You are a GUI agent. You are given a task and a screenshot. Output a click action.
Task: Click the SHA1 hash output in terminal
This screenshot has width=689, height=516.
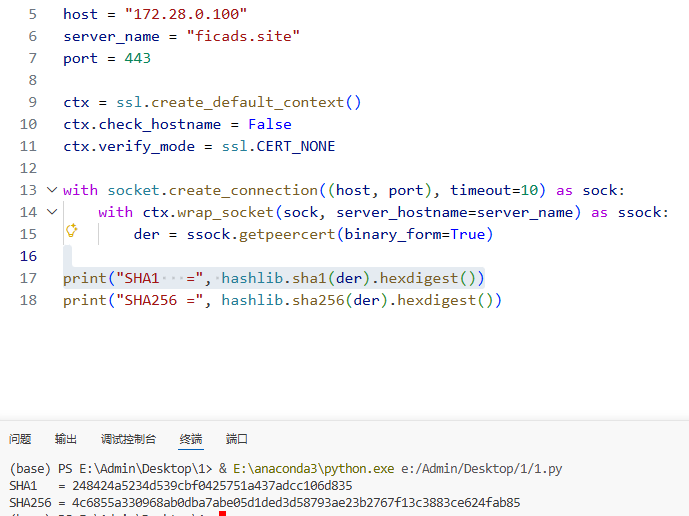212,486
